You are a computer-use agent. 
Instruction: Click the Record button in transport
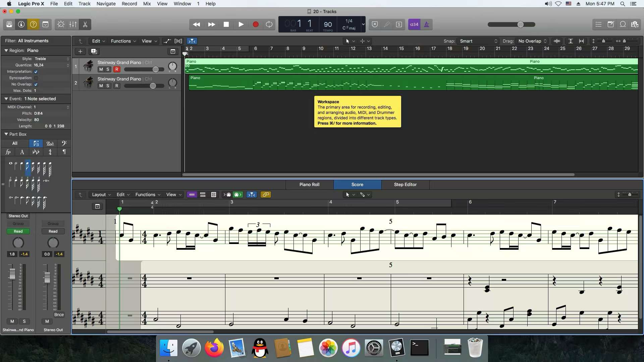256,24
